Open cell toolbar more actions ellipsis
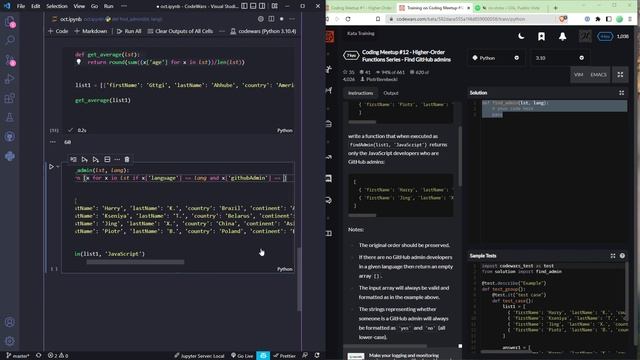The image size is (640, 360). (x=117, y=160)
